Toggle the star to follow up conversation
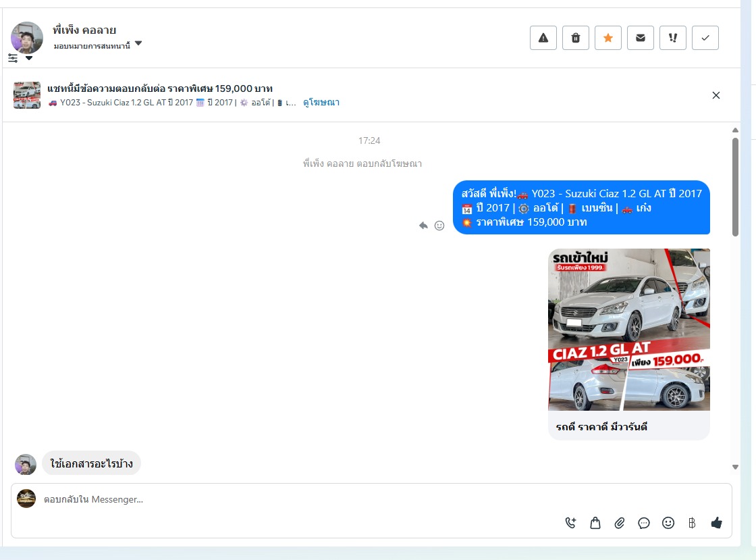The width and height of the screenshot is (756, 560). click(x=608, y=38)
